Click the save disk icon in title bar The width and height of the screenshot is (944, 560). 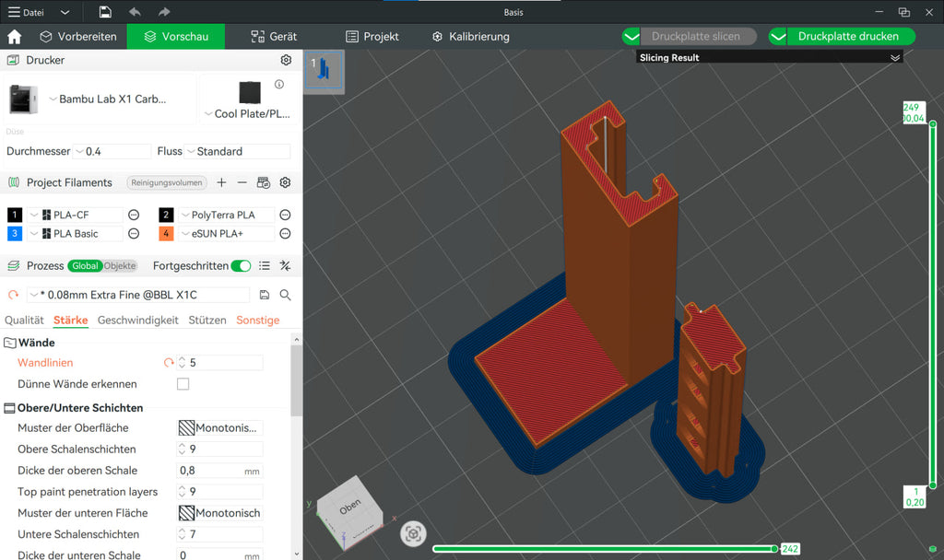click(105, 12)
